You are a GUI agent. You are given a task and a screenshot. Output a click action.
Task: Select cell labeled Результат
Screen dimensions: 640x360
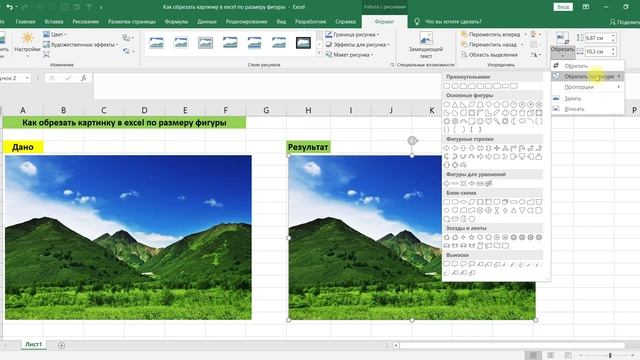[x=308, y=147]
